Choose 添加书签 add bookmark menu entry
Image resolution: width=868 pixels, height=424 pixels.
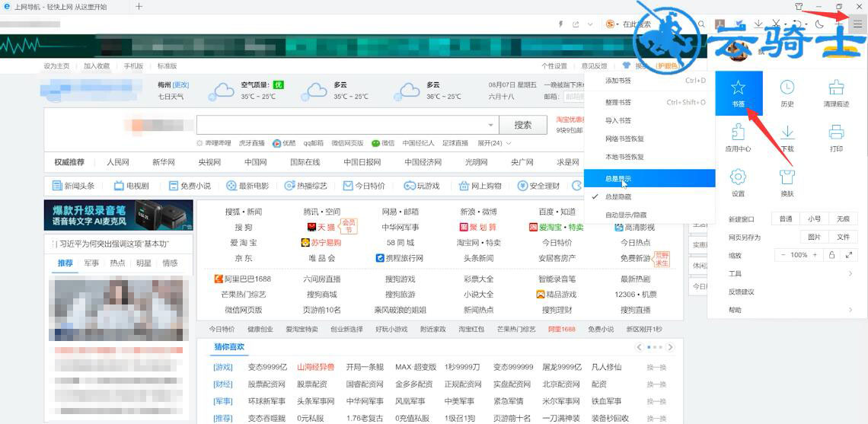point(649,80)
